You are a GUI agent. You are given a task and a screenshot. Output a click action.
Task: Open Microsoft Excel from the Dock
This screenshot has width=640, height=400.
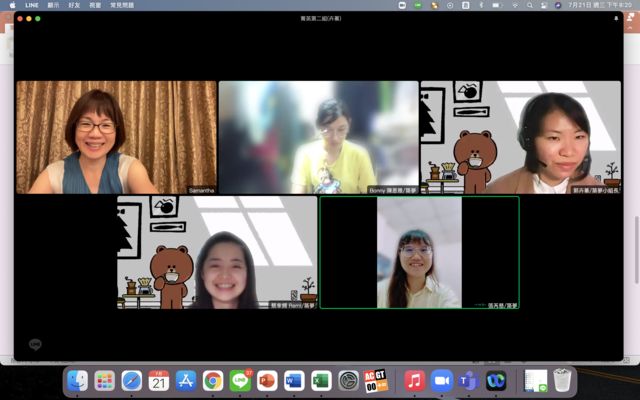click(x=321, y=381)
